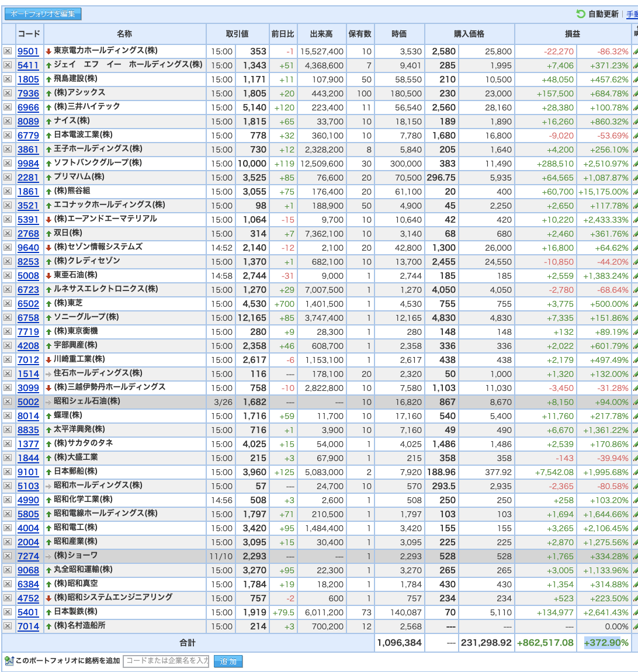Screen dimensions: 638x672
Task: Open stock code 7014 link
Action: 28,626
